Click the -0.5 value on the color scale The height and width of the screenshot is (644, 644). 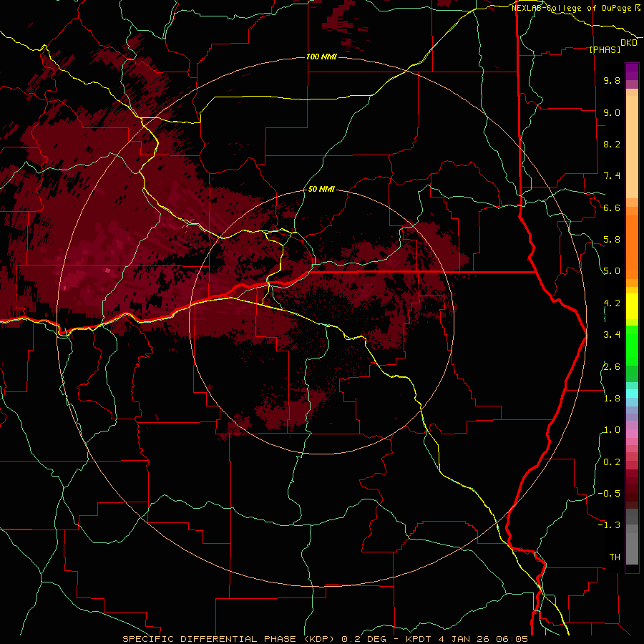click(x=609, y=494)
